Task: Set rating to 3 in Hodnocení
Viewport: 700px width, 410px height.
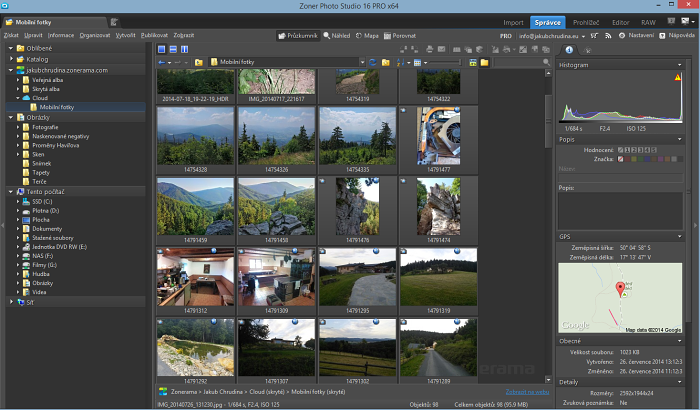Action: point(641,150)
